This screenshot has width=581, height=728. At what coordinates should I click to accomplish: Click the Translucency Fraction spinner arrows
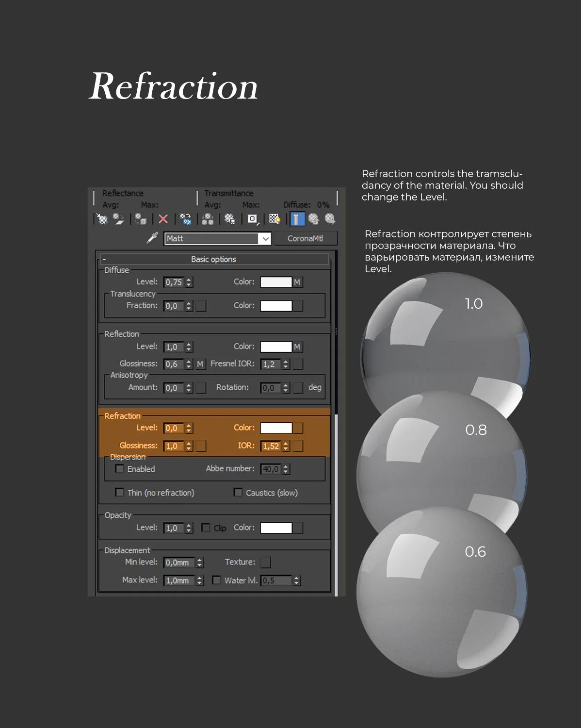click(189, 306)
